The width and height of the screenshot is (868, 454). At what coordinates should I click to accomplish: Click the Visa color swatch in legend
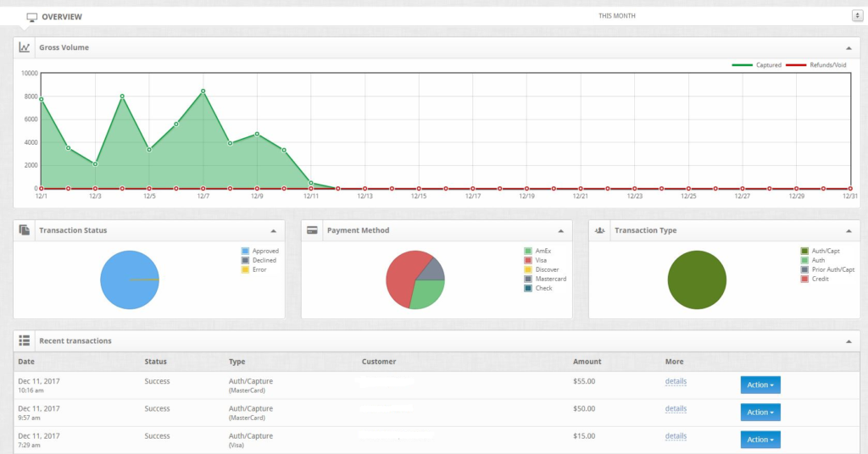[x=527, y=260]
